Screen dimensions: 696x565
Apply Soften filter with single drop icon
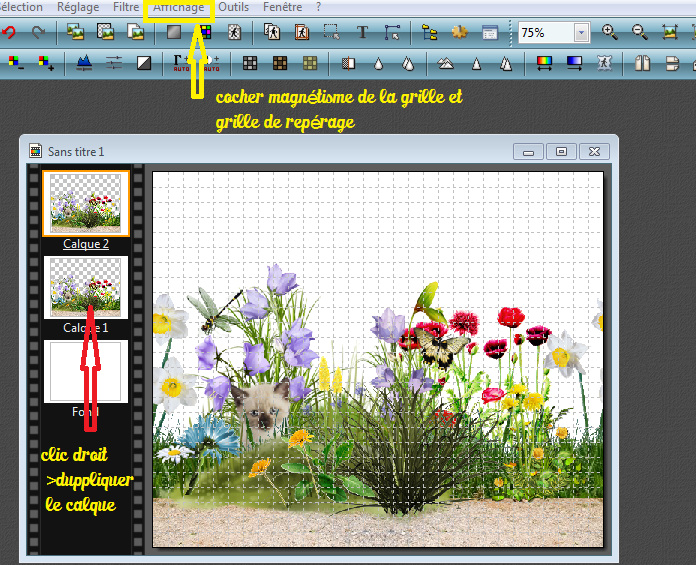point(378,63)
